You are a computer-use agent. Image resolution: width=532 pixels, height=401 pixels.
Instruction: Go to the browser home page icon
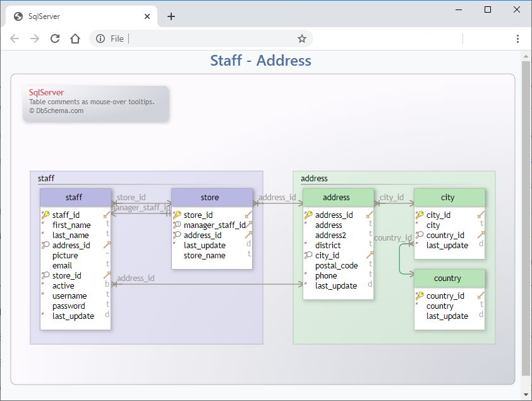[75, 39]
